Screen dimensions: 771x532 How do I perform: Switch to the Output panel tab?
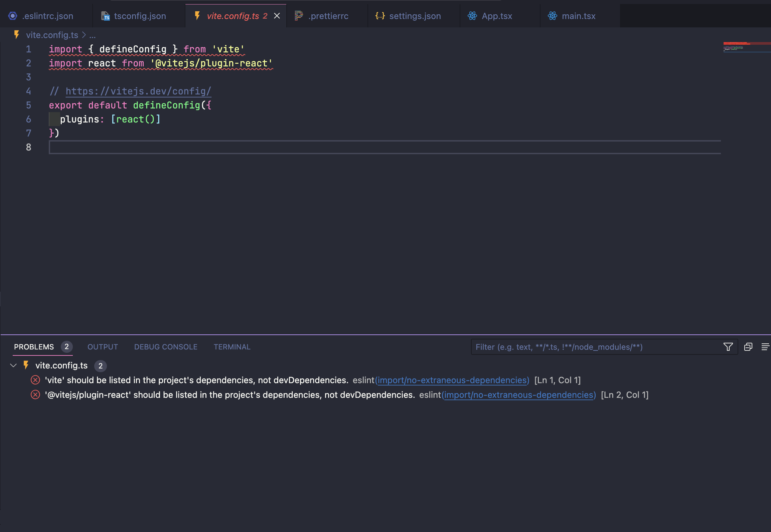pos(103,347)
